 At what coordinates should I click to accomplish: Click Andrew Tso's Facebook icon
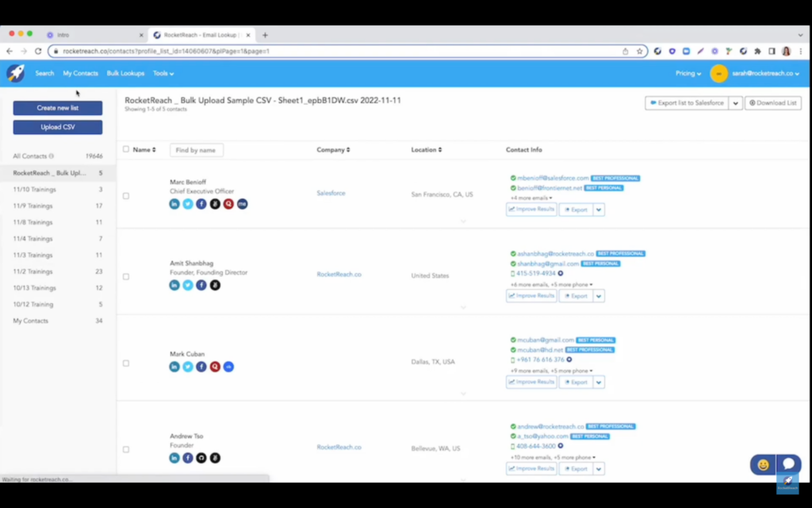tap(187, 458)
